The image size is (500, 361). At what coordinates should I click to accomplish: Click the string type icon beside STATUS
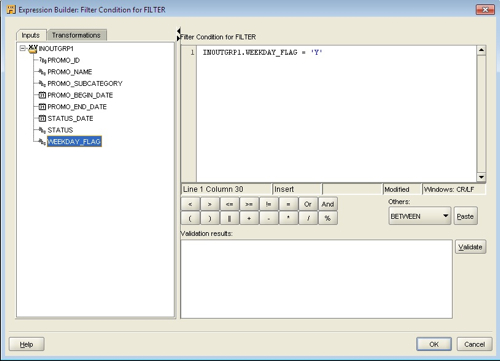(x=42, y=130)
